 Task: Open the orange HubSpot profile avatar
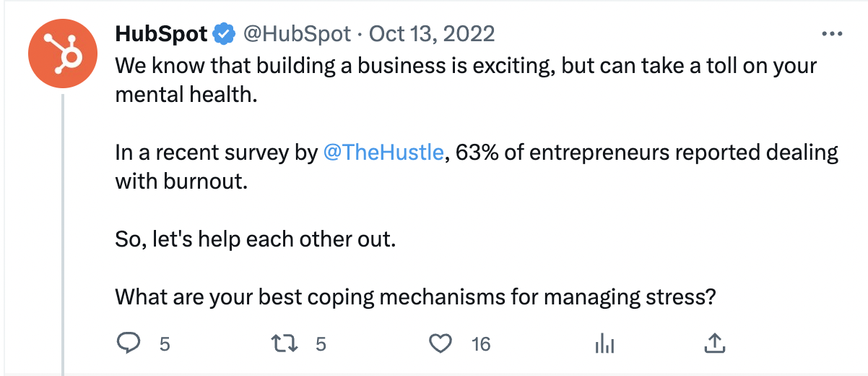click(x=62, y=54)
